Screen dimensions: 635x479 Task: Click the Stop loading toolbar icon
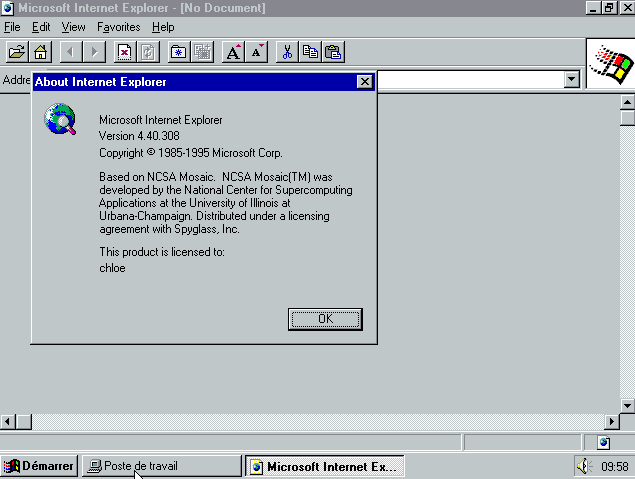point(124,52)
